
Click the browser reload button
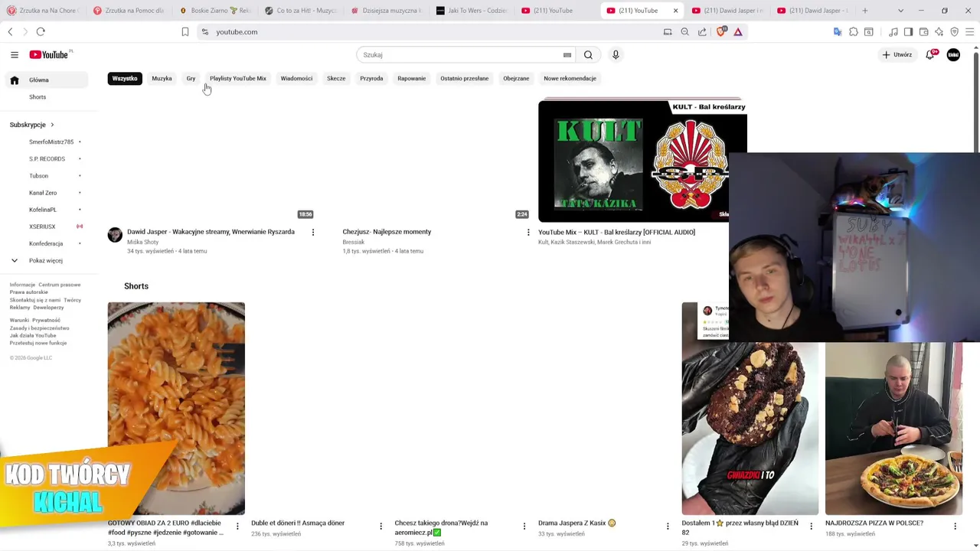[x=41, y=32]
